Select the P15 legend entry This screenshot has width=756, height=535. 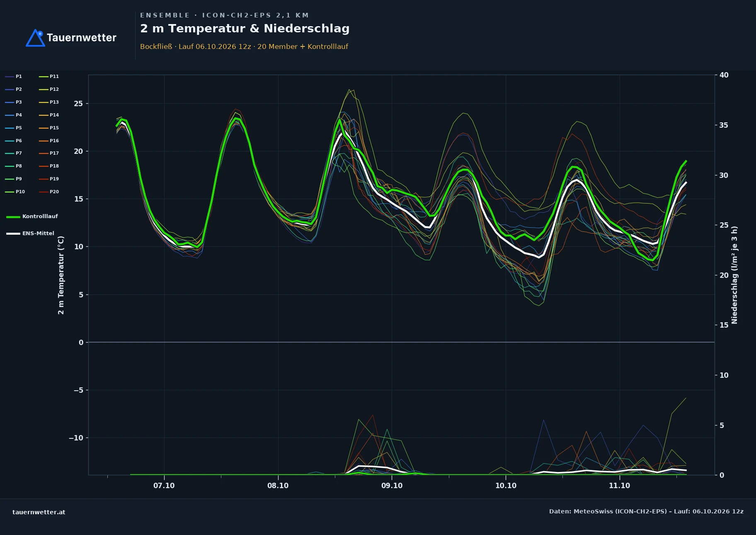tap(49, 128)
